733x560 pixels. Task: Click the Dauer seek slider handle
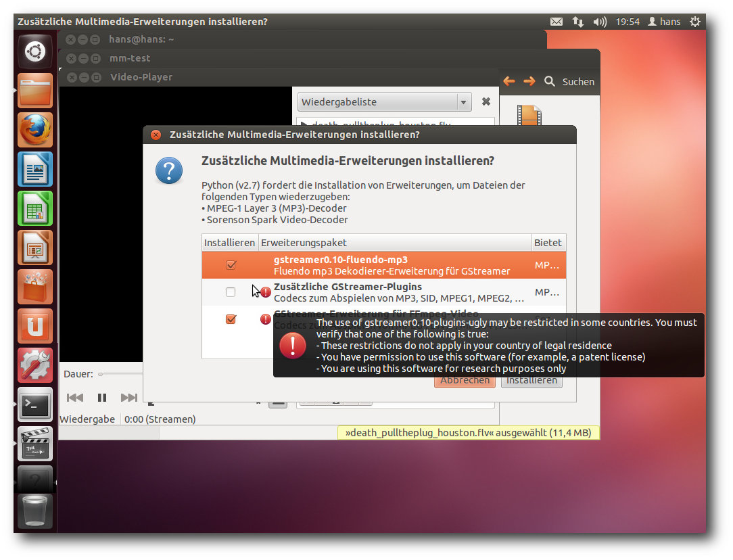pyautogui.click(x=101, y=374)
